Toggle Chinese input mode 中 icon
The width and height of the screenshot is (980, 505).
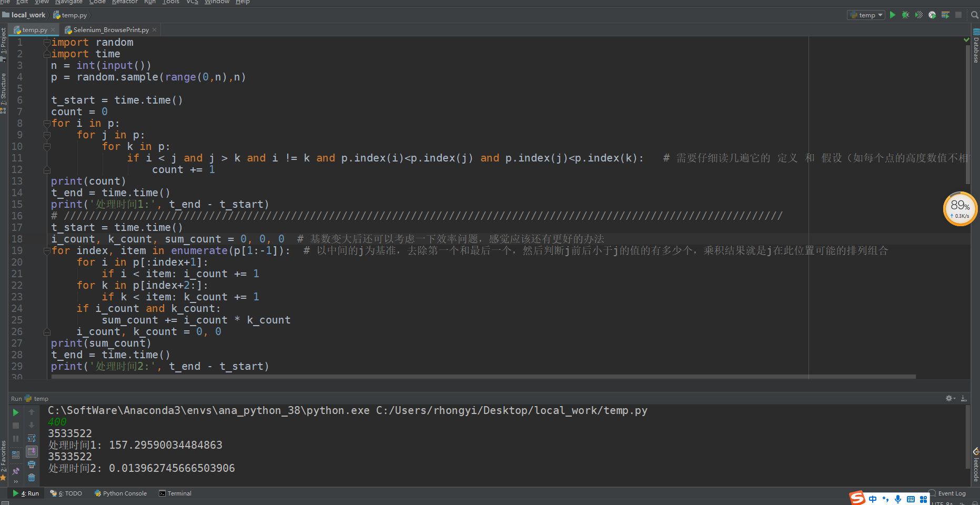[x=873, y=499]
